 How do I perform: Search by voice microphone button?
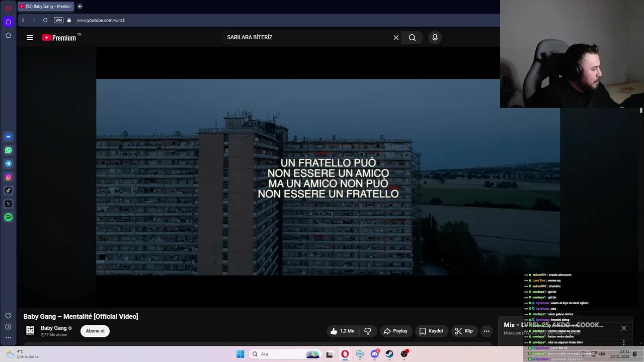coord(435,38)
